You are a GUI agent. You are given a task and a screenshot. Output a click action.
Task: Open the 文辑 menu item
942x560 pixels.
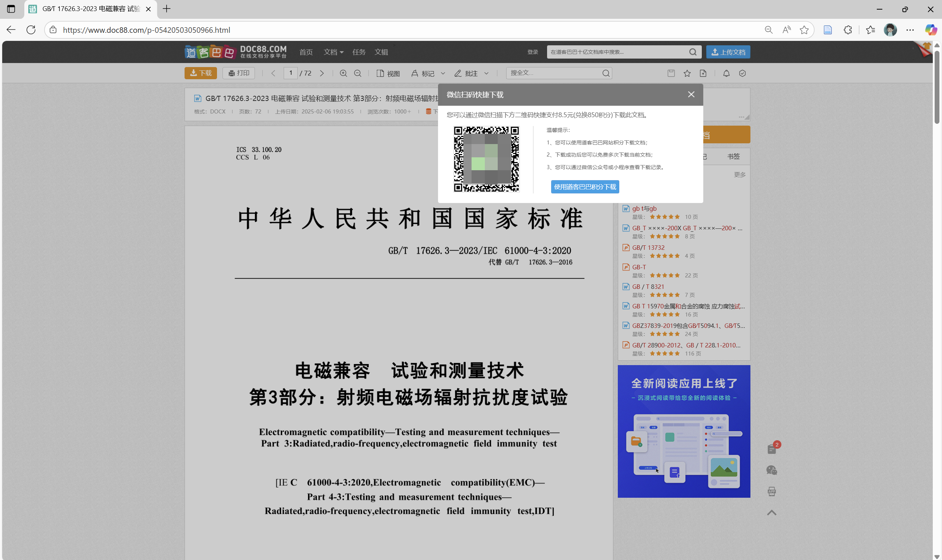pyautogui.click(x=381, y=52)
